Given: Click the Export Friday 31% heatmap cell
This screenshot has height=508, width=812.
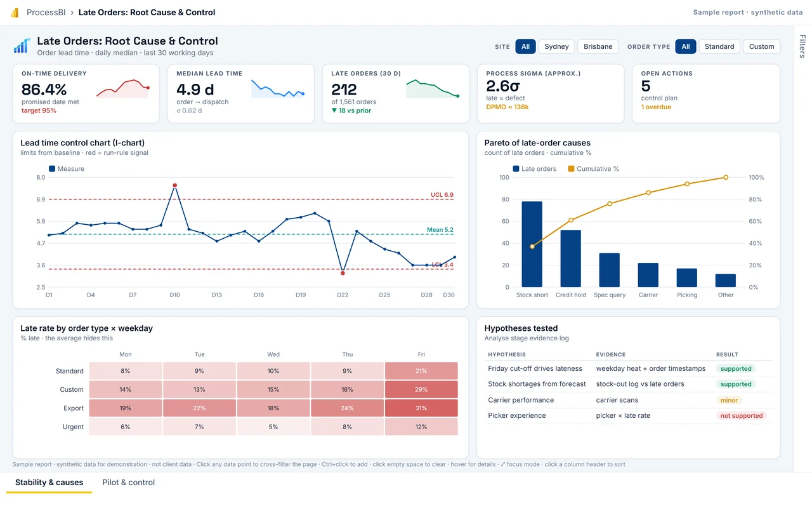Looking at the screenshot, I should click(421, 408).
